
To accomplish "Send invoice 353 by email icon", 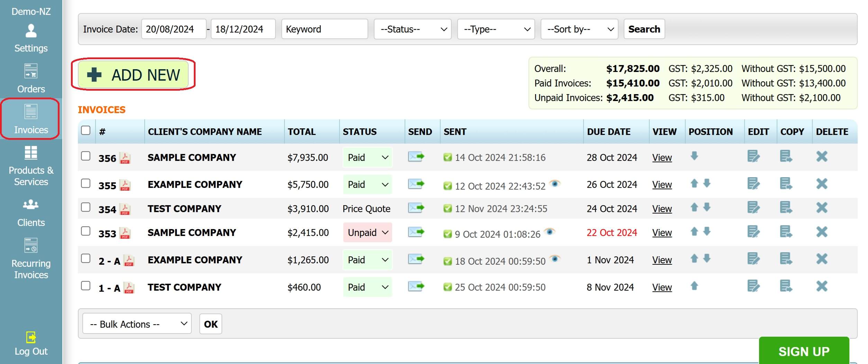I will [x=416, y=232].
